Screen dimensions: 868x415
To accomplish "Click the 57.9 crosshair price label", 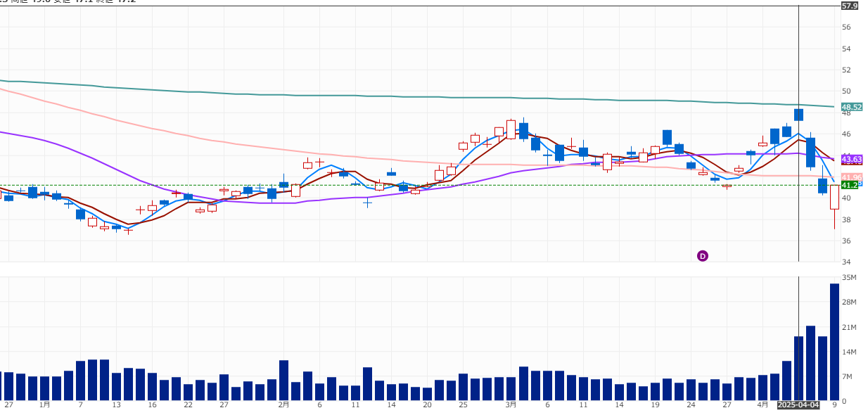I will (850, 6).
